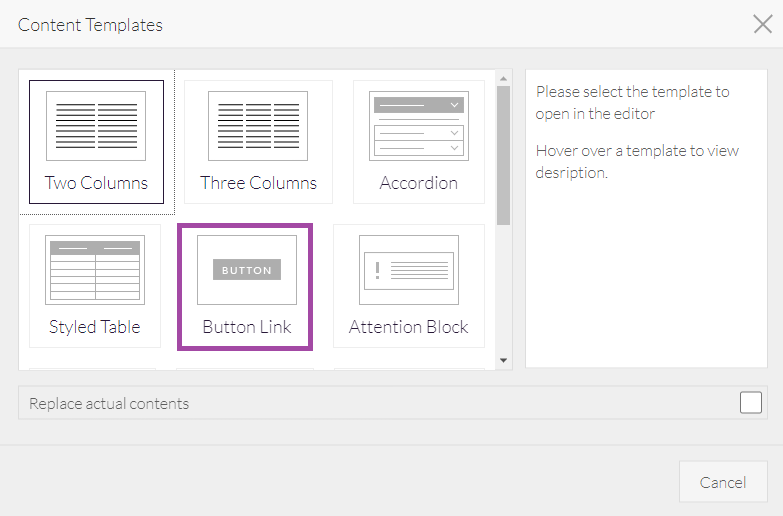Click the Attention Block label text

(408, 327)
